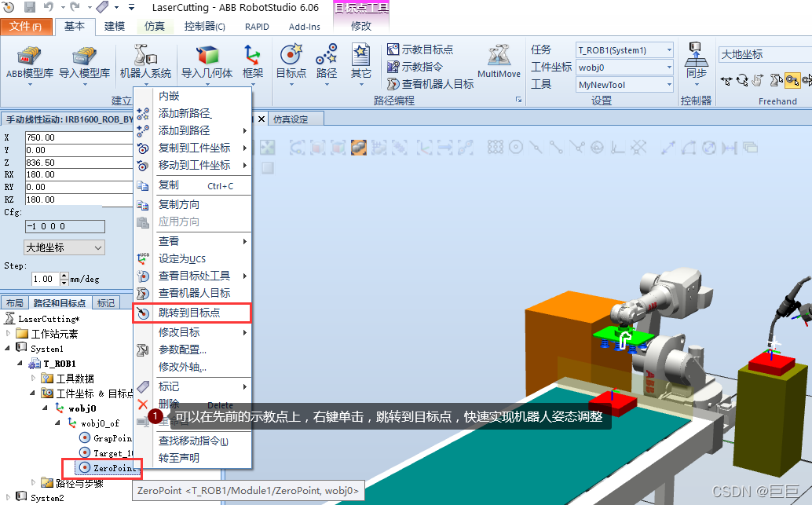Open 移动到工件坐标 submenu
812x505 pixels.
click(x=192, y=165)
